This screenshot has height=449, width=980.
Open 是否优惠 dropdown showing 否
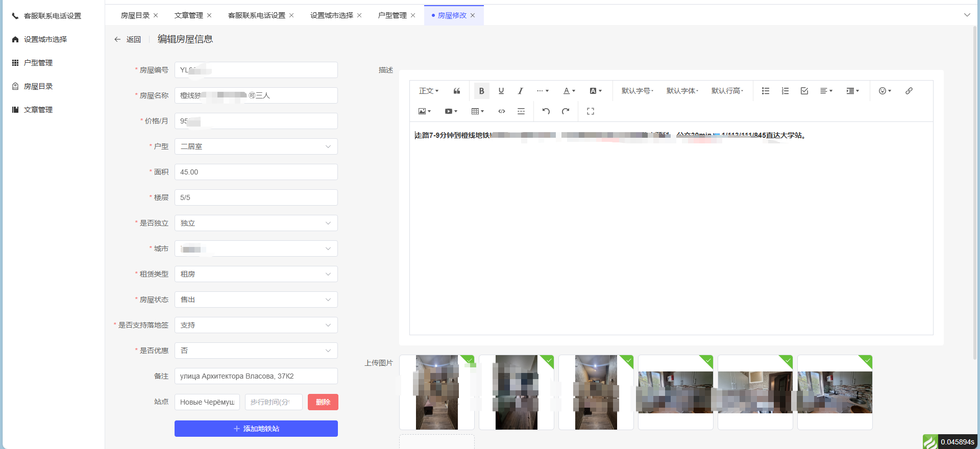click(x=256, y=351)
